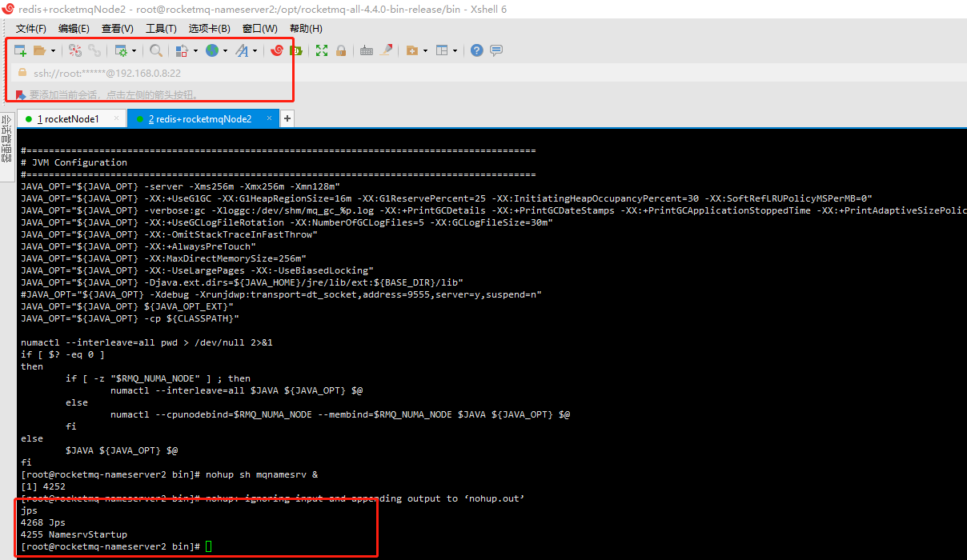Click the terminal prompt cursor on last line
This screenshot has height=560, width=967.
(208, 546)
